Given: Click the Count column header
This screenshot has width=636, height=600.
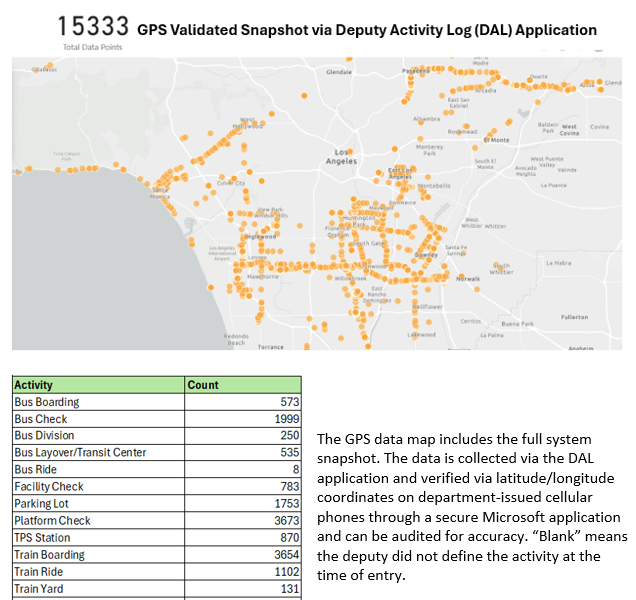Looking at the screenshot, I should pos(203,385).
